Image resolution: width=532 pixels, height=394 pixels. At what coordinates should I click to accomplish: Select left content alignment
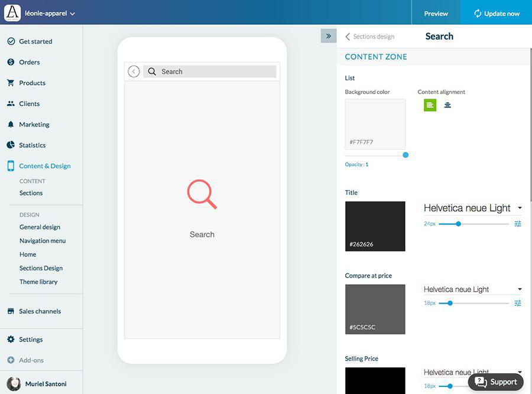430,105
